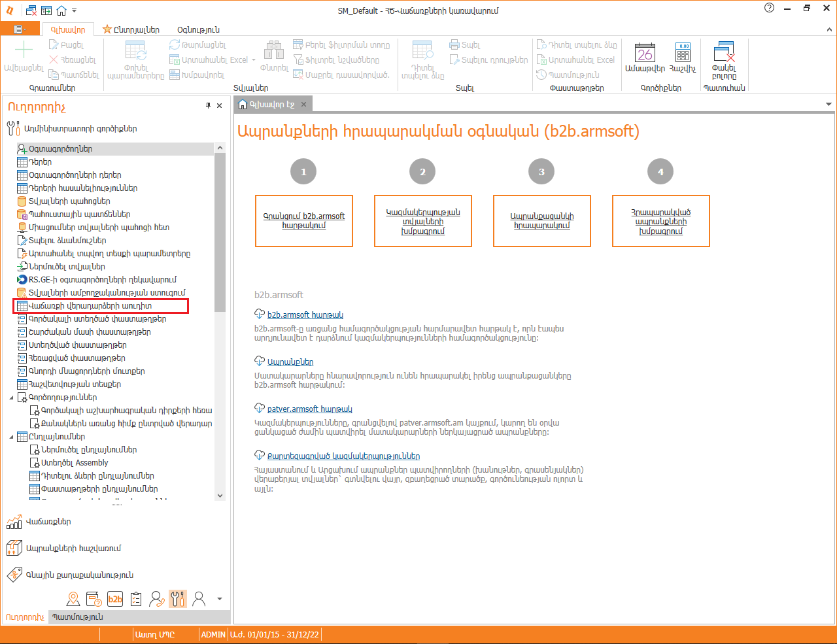Open the navigator module overflow dropdown arrow
This screenshot has height=644, width=837.
220,599
